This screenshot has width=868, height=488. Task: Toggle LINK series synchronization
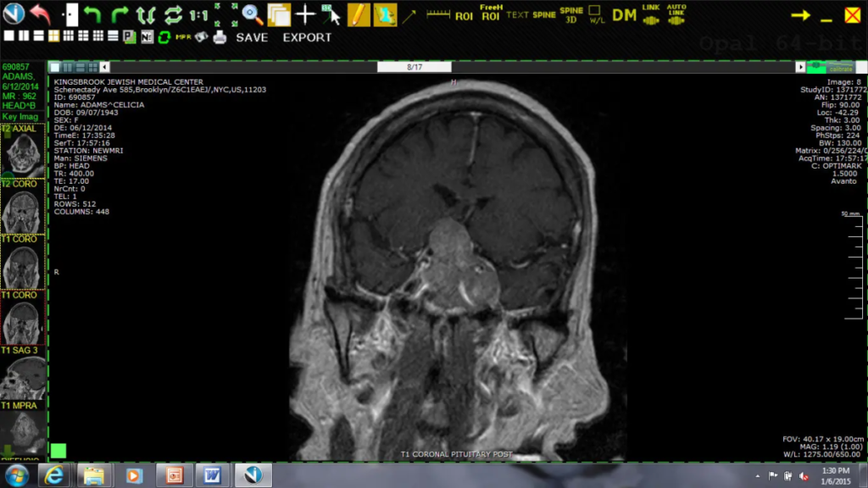(650, 15)
